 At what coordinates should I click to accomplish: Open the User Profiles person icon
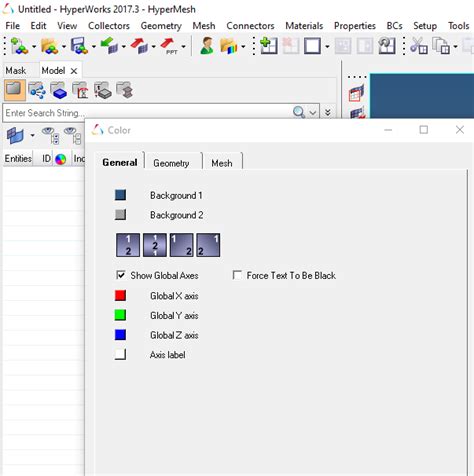coord(207,45)
